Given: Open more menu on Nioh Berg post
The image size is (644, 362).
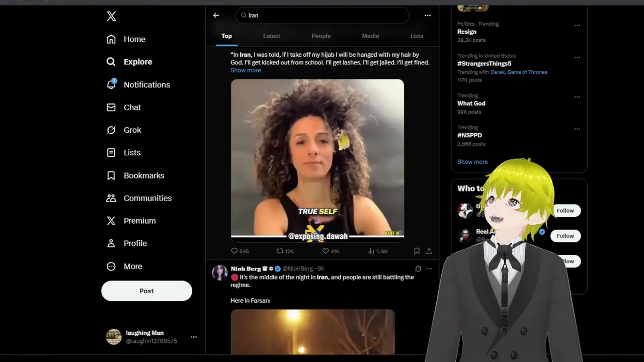Looking at the screenshot, I should pyautogui.click(x=429, y=269).
